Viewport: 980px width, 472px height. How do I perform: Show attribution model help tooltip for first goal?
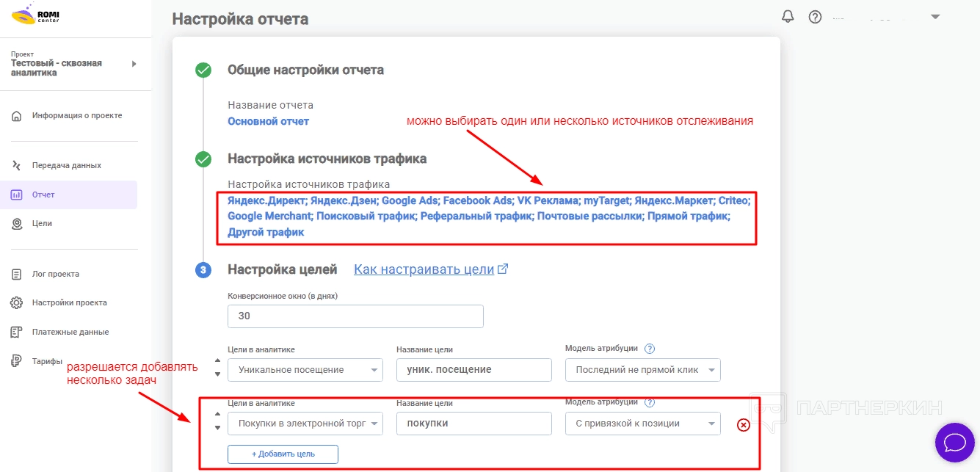click(649, 349)
